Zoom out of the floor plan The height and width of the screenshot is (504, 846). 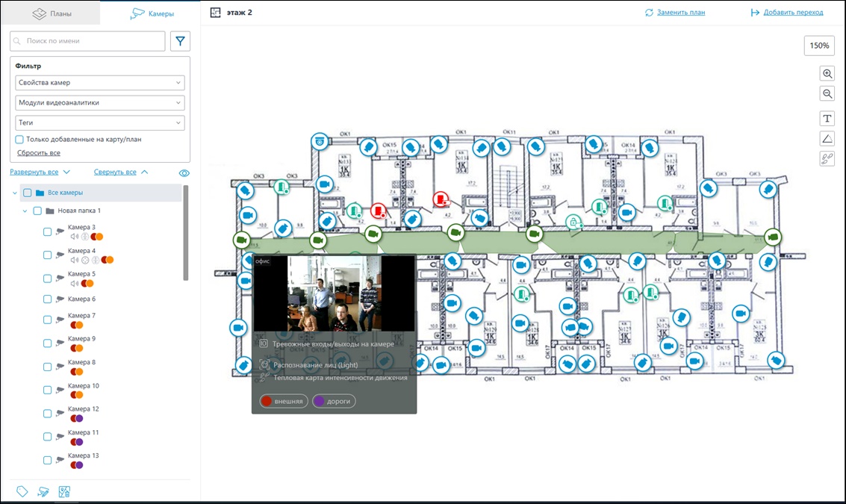827,93
